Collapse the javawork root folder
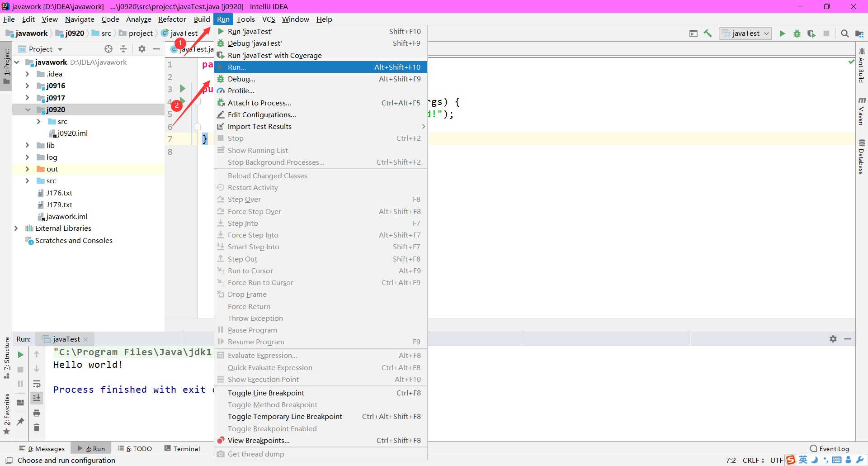Image resolution: width=868 pixels, height=466 pixels. point(17,62)
